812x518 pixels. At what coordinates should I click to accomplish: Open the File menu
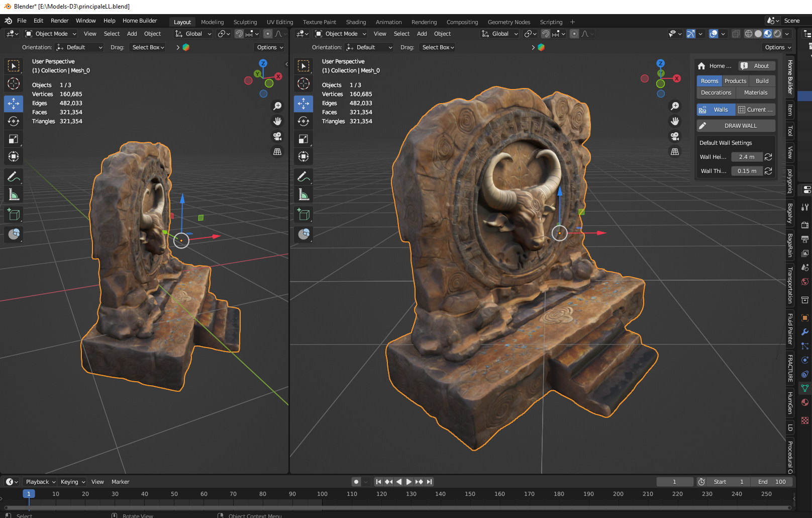tap(22, 21)
